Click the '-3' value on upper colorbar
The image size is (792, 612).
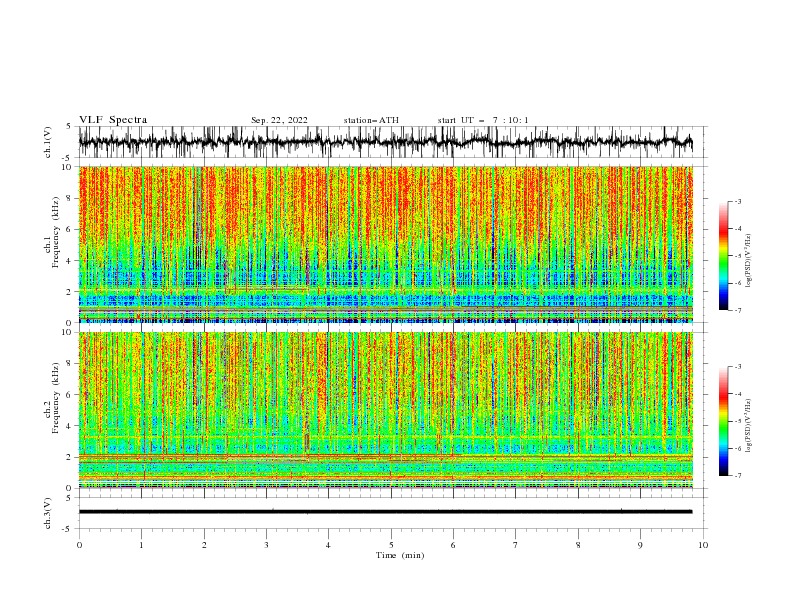point(737,201)
